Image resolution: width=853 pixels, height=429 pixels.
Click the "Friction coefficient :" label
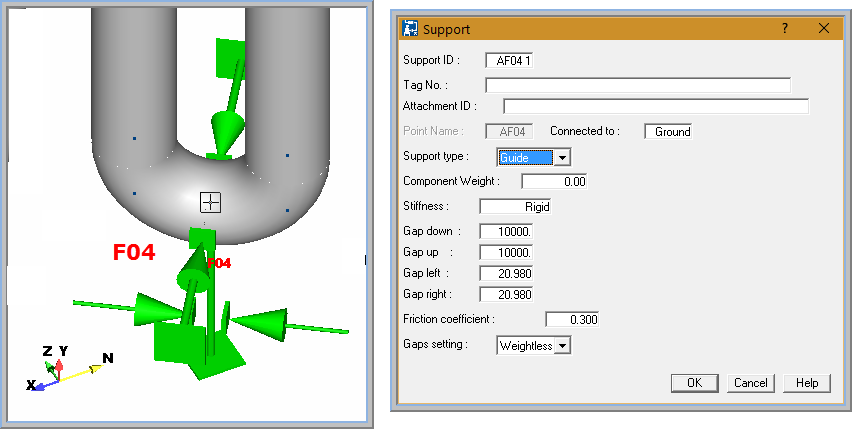pos(449,319)
